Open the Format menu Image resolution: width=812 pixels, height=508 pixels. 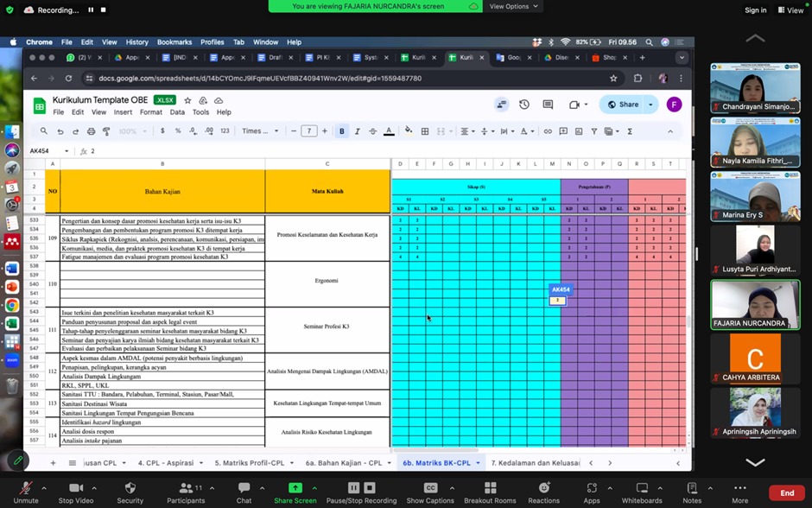point(150,112)
